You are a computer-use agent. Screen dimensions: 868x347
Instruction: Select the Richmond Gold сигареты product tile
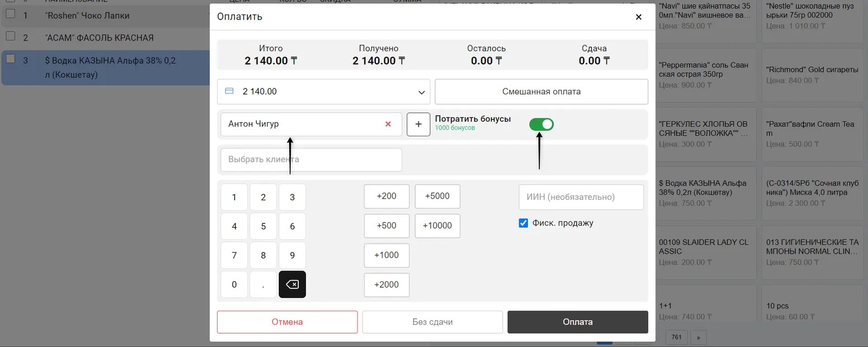pyautogui.click(x=812, y=75)
